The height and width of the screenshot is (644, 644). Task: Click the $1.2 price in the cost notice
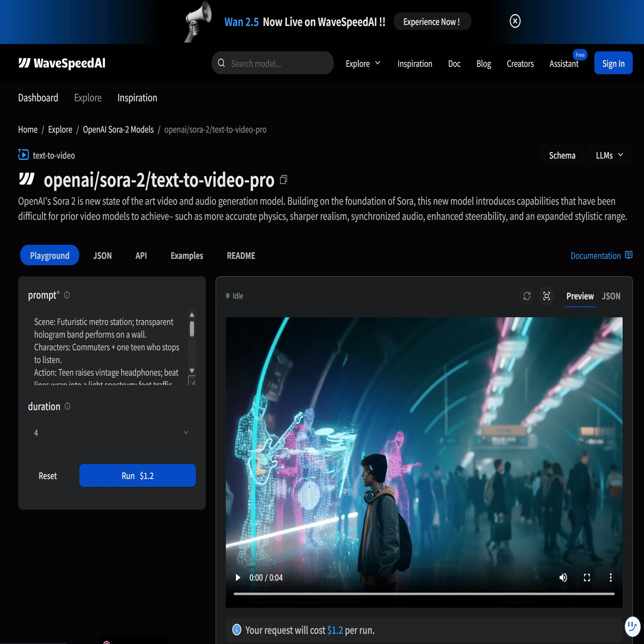[335, 630]
